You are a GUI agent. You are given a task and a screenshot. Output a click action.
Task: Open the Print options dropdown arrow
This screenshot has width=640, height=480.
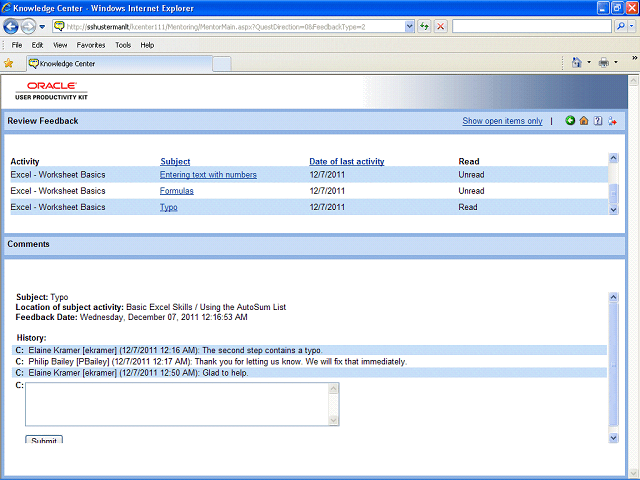coord(616,62)
